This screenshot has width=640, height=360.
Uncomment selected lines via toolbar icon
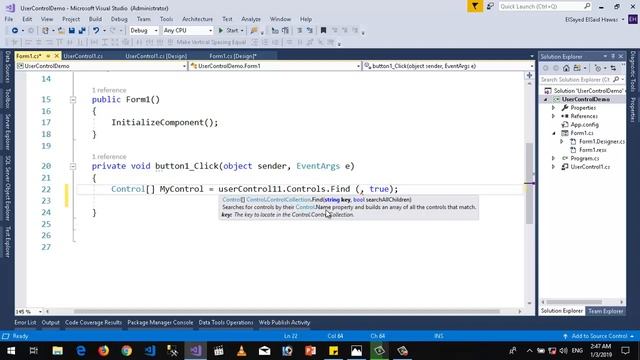pyautogui.click(x=309, y=30)
